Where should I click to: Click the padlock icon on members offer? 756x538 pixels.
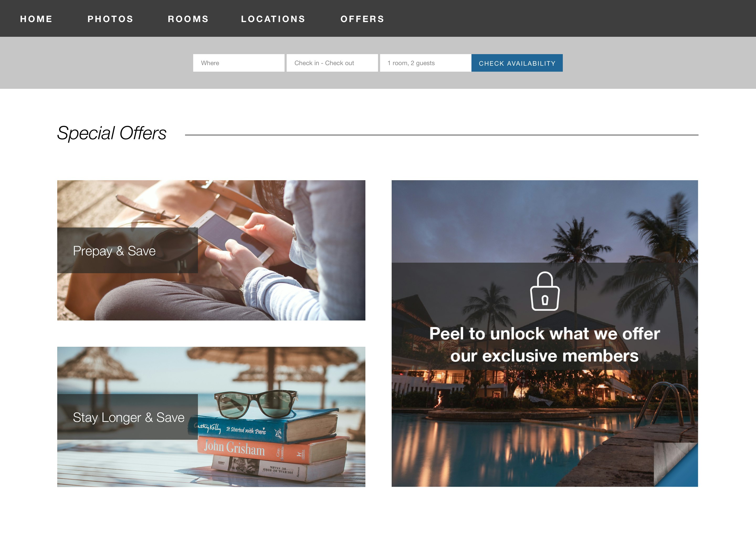545,291
